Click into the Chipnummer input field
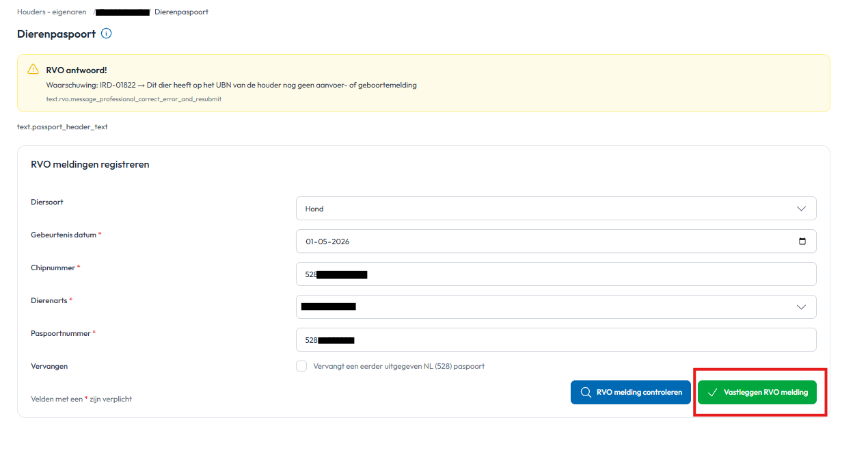This screenshot has height=470, width=868. 556,274
